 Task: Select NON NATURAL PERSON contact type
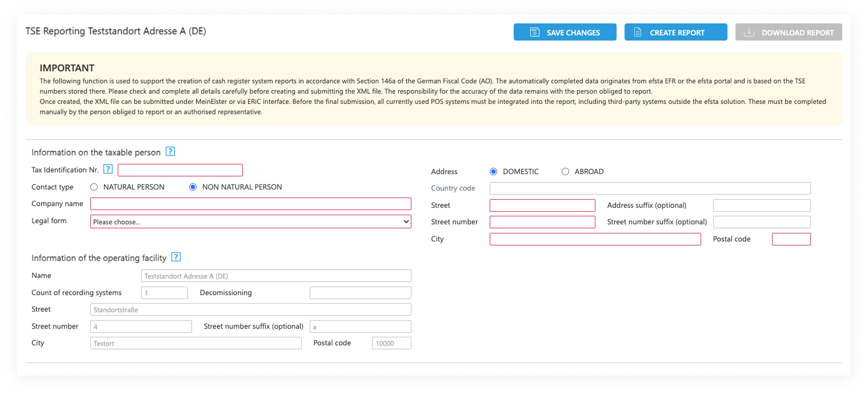click(x=192, y=187)
